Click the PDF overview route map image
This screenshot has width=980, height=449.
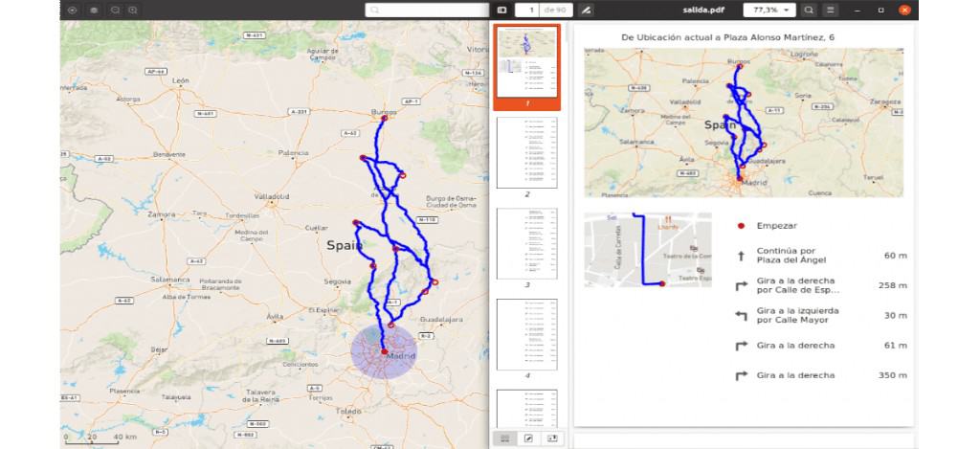[x=744, y=123]
